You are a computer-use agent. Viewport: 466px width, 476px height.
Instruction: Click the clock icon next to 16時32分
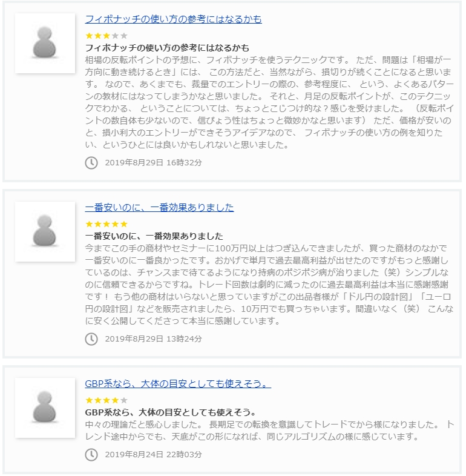[91, 162]
